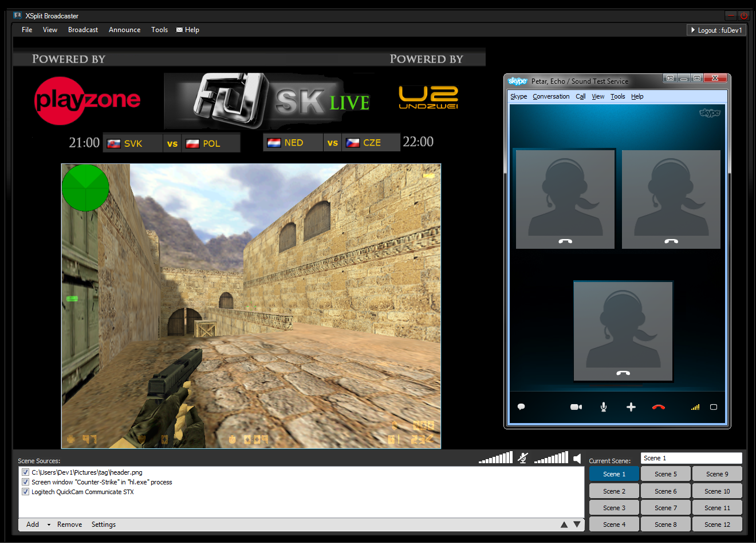The height and width of the screenshot is (544, 756).
Task: Adjust speaker volume level bars
Action: (551, 457)
